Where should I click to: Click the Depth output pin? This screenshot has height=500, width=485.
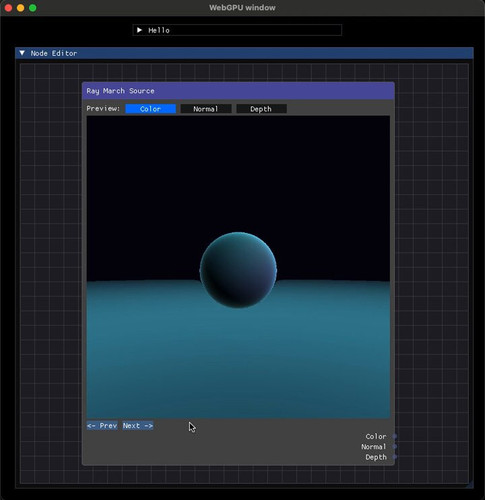click(395, 457)
